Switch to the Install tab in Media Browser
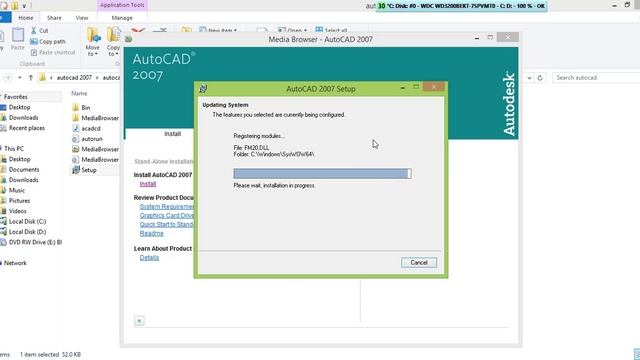 point(172,134)
